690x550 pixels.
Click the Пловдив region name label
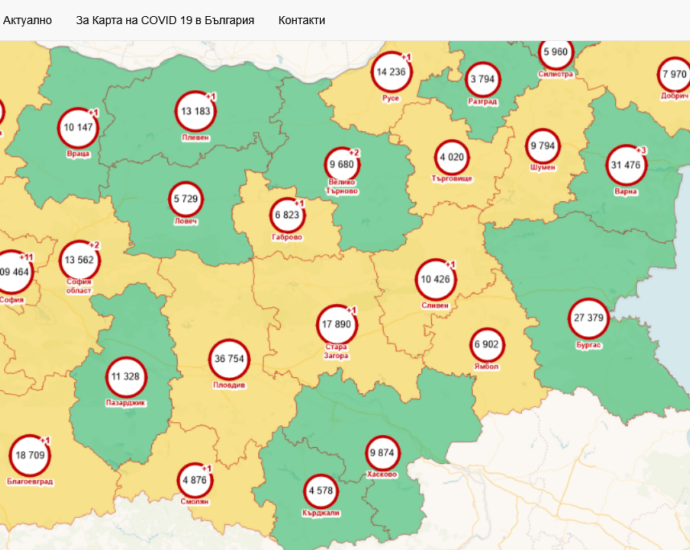coord(229,385)
